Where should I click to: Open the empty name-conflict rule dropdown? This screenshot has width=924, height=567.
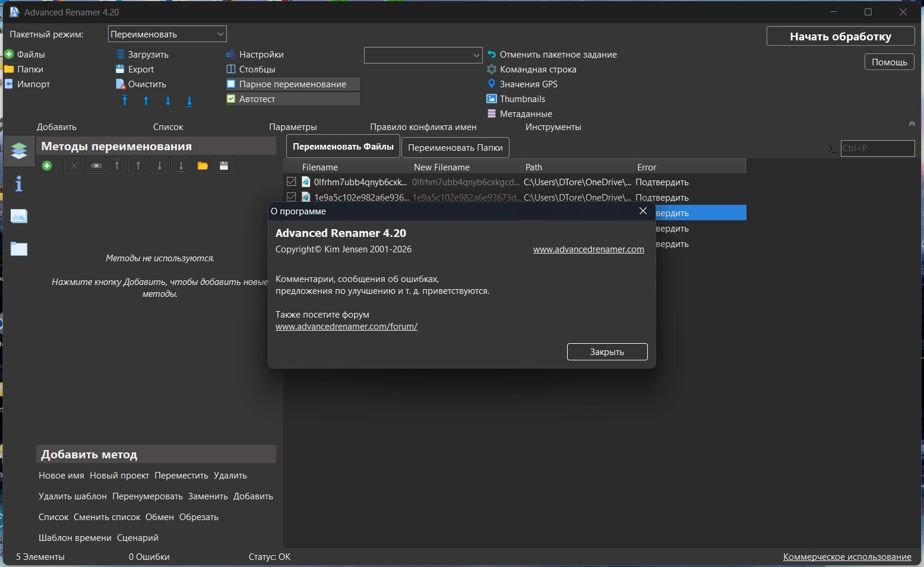(x=423, y=55)
